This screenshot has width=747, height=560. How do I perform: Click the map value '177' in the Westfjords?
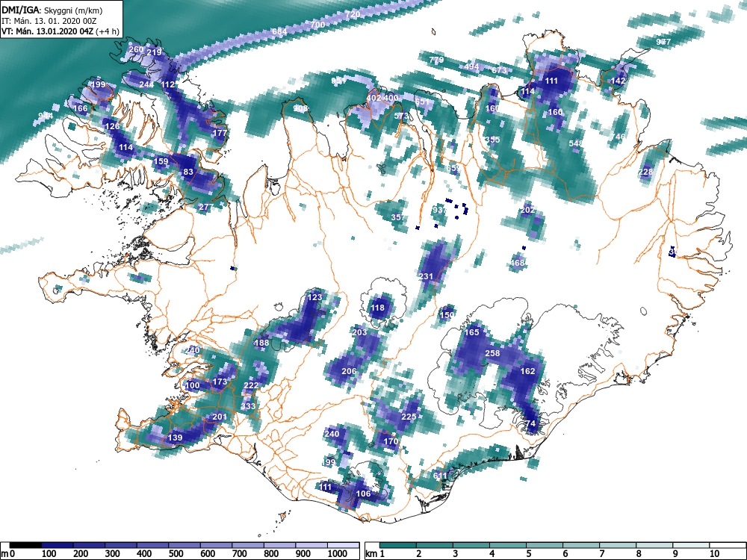pos(220,133)
